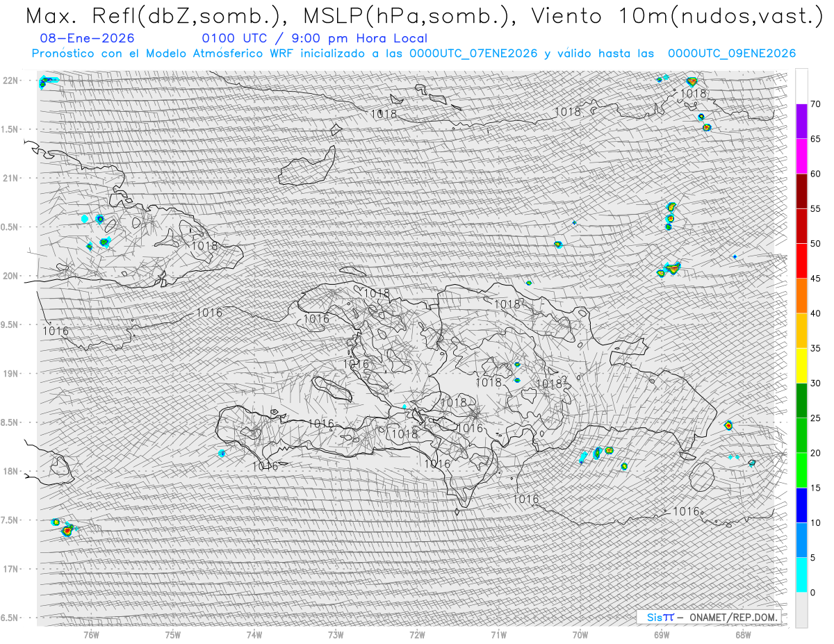Click the '71W' longitude label
The image size is (834, 644).
498,634
